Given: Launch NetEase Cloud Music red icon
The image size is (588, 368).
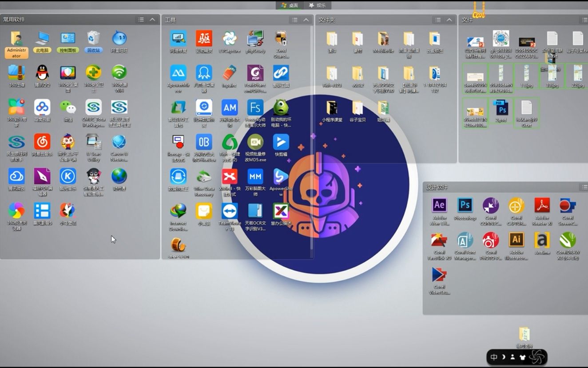Looking at the screenshot, I should (x=42, y=142).
